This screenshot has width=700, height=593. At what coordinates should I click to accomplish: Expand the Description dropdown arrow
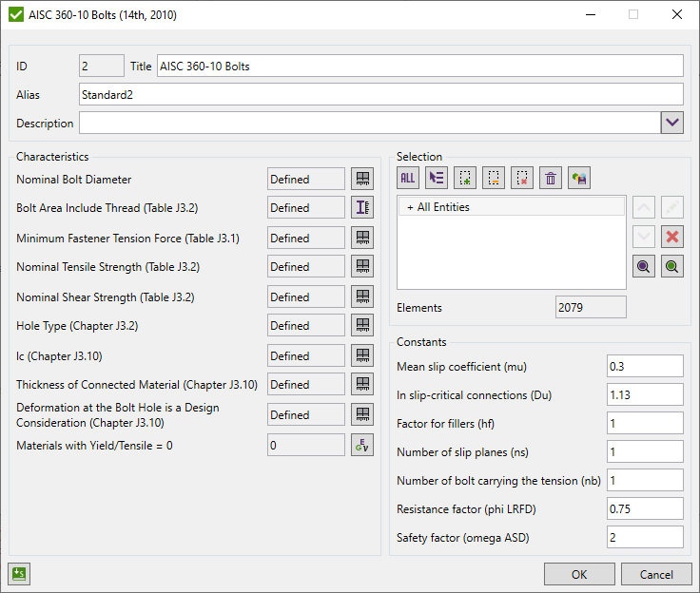click(672, 124)
